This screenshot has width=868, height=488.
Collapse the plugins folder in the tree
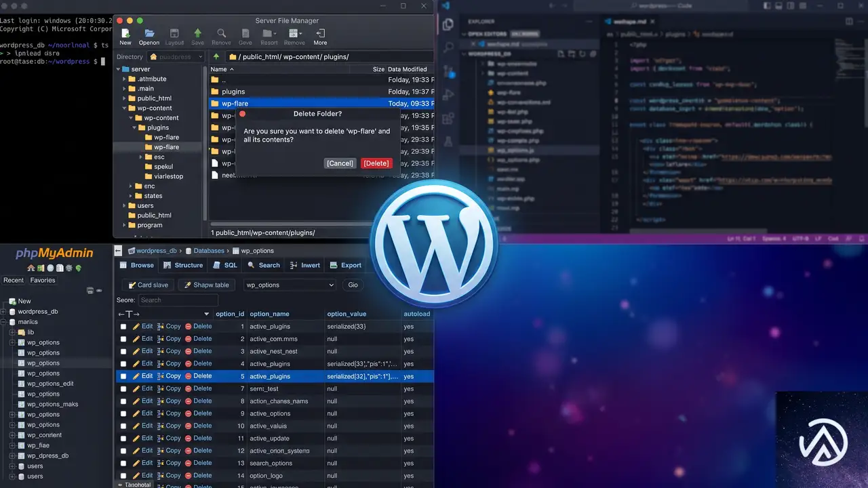133,127
